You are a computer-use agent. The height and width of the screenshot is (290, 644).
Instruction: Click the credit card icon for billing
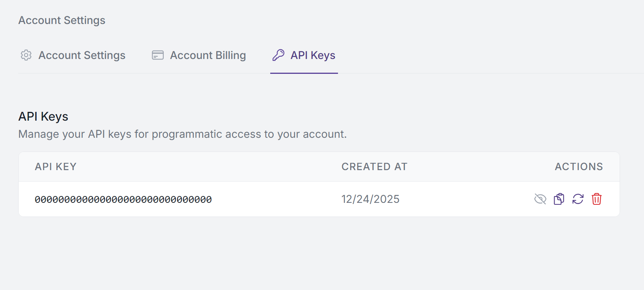pyautogui.click(x=158, y=55)
